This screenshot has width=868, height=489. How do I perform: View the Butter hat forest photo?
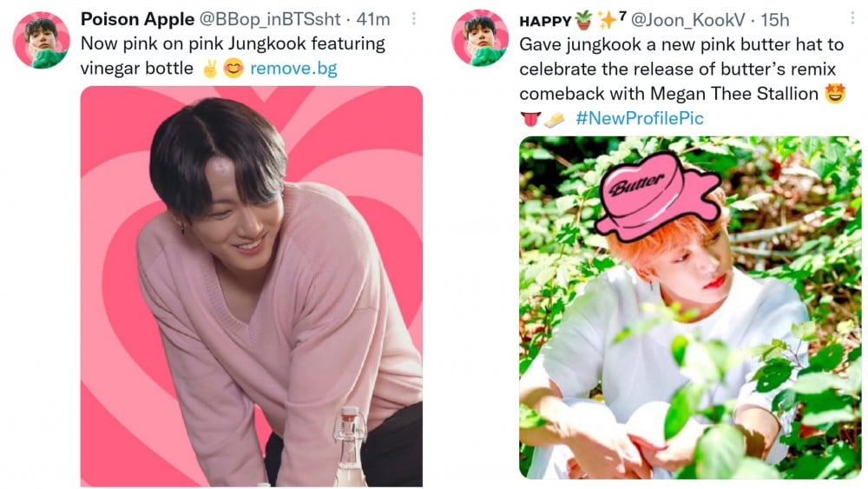[x=690, y=307]
